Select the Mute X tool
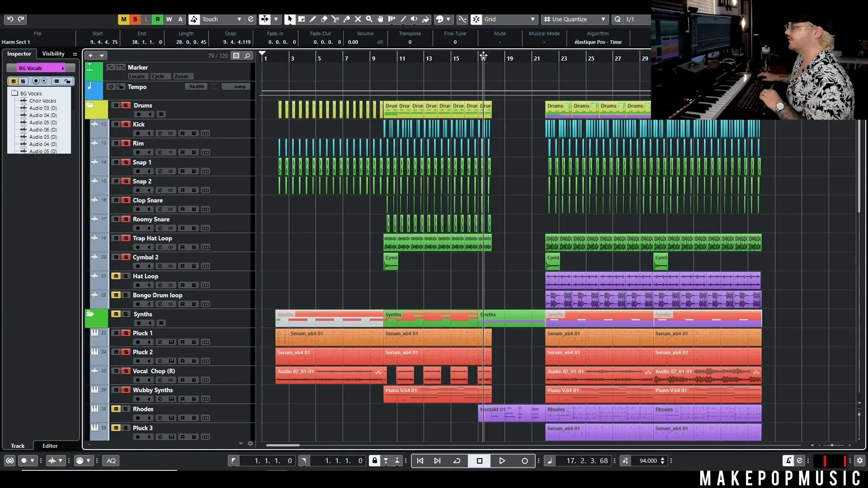Screen dimensions: 868x488 point(358,19)
